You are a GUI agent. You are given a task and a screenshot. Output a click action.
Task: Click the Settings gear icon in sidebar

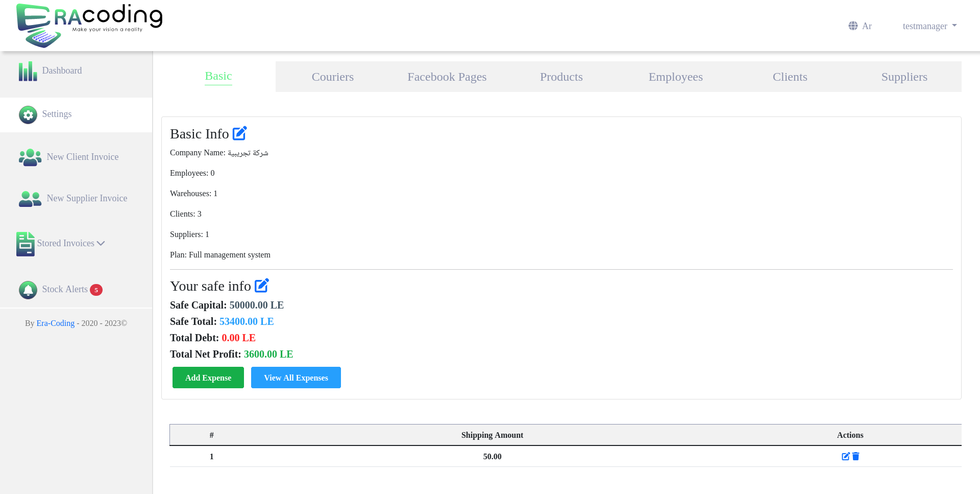click(x=28, y=115)
